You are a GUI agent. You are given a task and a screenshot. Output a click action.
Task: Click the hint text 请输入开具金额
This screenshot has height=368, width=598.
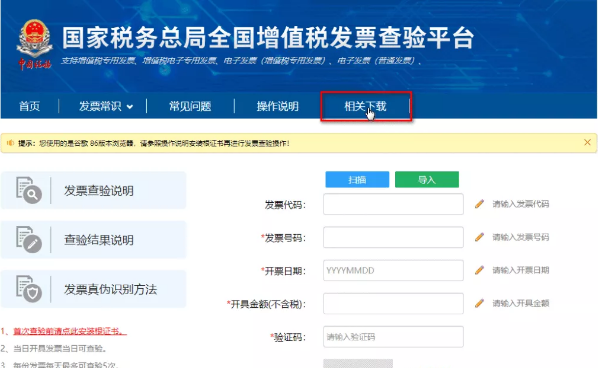pos(521,304)
